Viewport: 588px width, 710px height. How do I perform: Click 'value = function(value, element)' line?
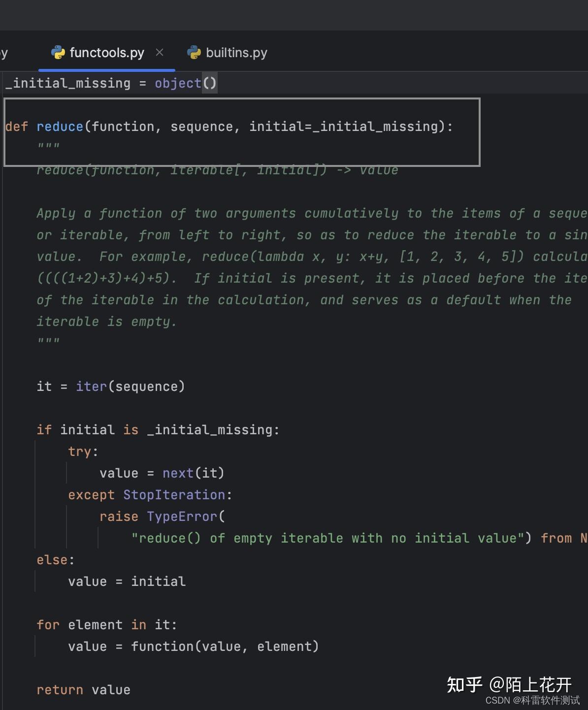coord(194,646)
